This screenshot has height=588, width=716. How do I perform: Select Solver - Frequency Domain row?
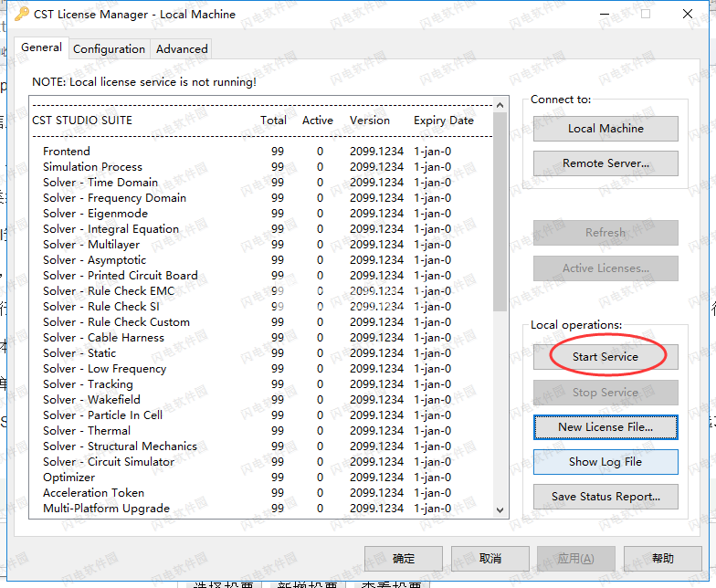pos(247,198)
